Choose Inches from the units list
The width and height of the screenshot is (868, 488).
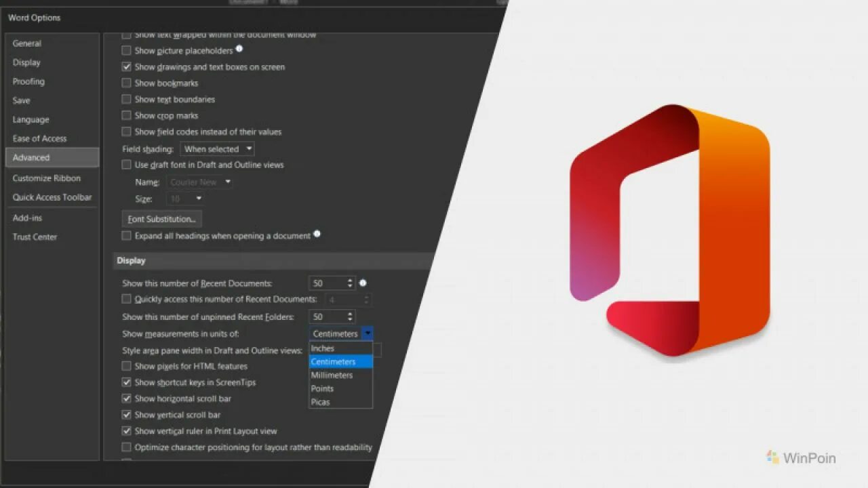point(340,348)
